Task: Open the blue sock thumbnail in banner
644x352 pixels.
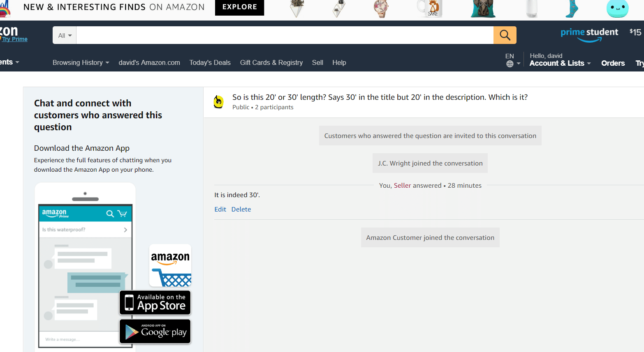Action: click(x=572, y=9)
